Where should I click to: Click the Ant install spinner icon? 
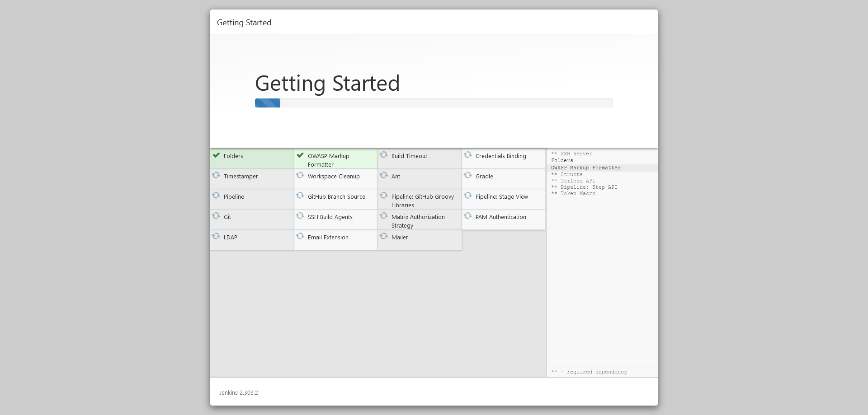(x=384, y=176)
